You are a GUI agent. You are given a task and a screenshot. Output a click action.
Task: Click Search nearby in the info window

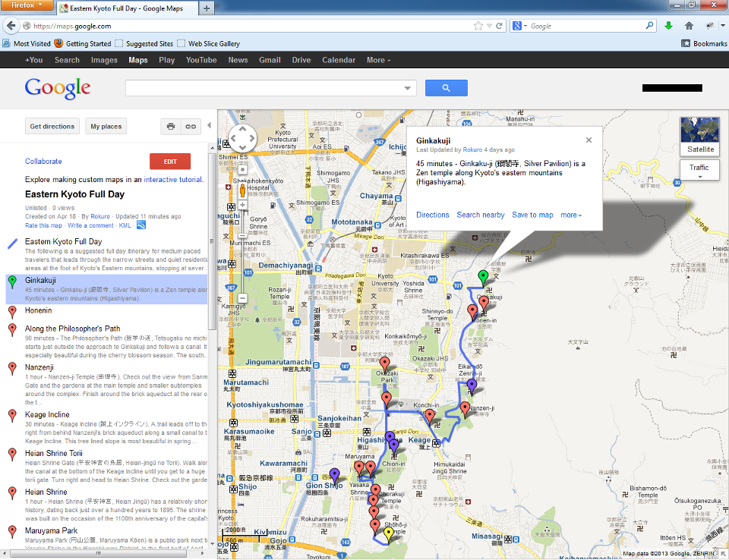(480, 215)
